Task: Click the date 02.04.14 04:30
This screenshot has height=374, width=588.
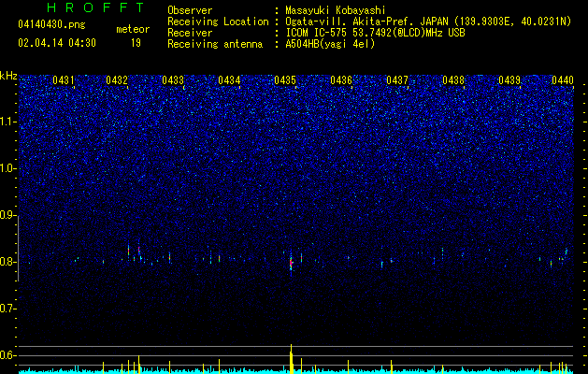Action: click(57, 43)
